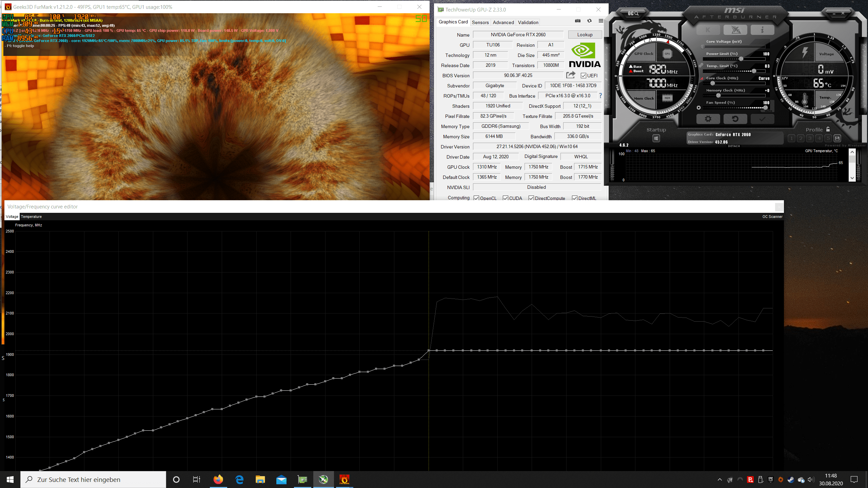Reset Afterburner settings with the reset arrow
This screenshot has height=488, width=868.
point(735,119)
